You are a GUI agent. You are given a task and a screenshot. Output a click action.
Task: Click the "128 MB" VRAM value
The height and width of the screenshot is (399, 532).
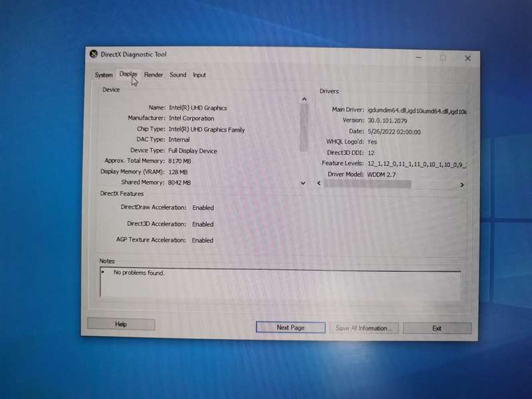pyautogui.click(x=178, y=172)
